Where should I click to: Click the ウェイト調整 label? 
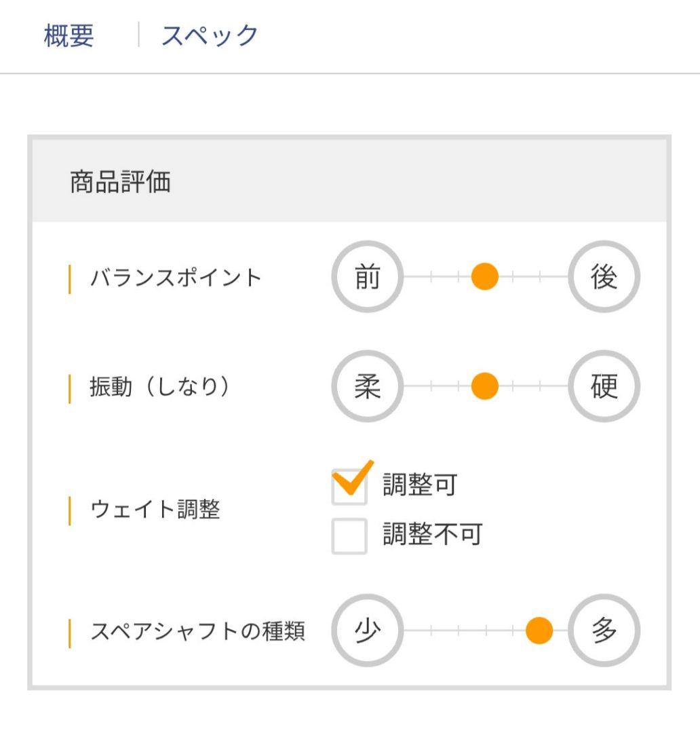[x=155, y=510]
